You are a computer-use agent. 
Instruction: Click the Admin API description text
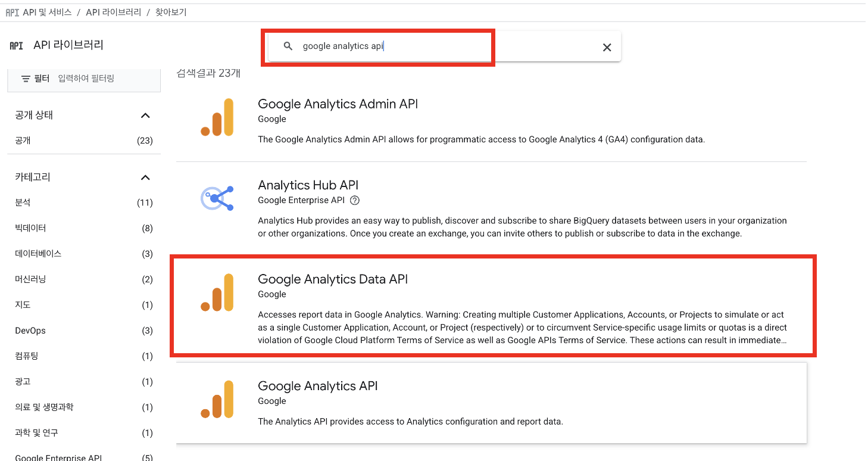point(481,139)
